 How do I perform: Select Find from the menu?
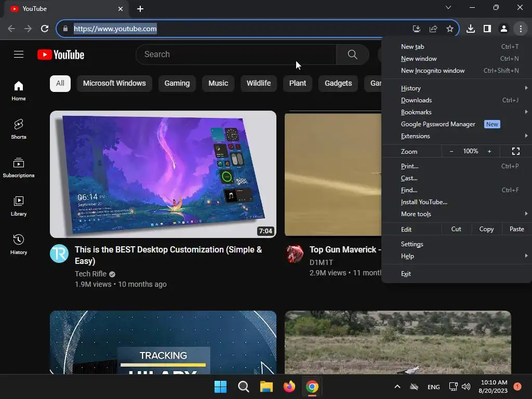(x=457, y=190)
